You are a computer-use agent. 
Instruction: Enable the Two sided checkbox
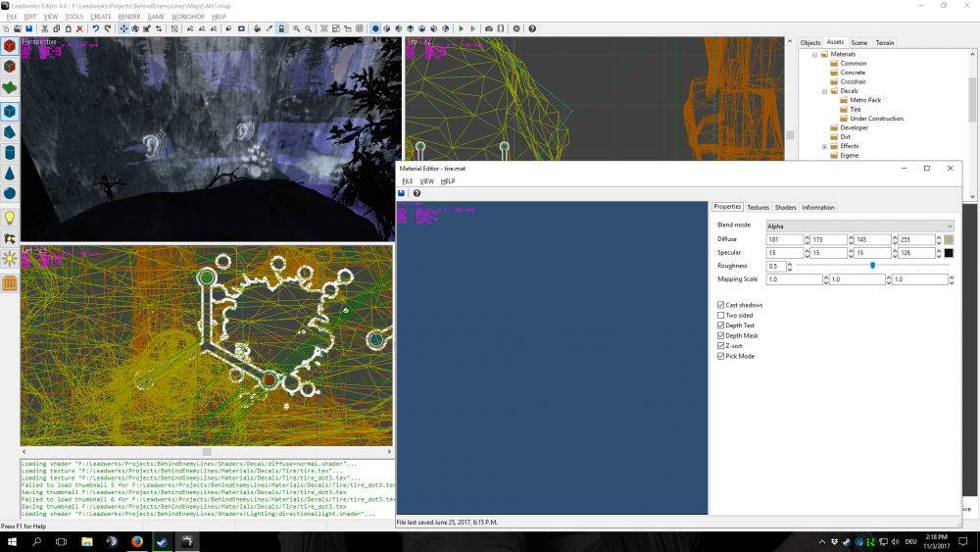[721, 315]
